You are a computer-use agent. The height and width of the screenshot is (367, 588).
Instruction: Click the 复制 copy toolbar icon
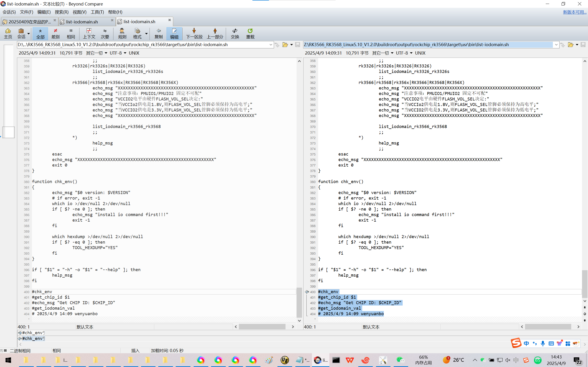(158, 33)
